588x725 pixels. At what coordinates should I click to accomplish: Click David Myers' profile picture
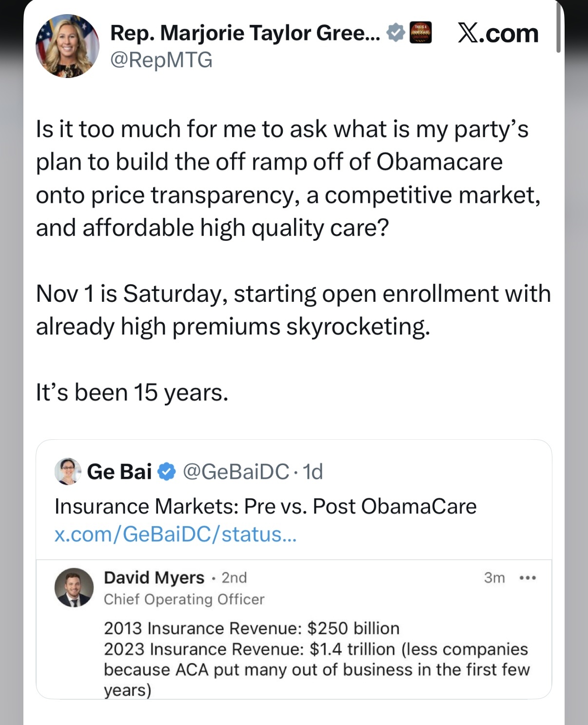tap(74, 588)
